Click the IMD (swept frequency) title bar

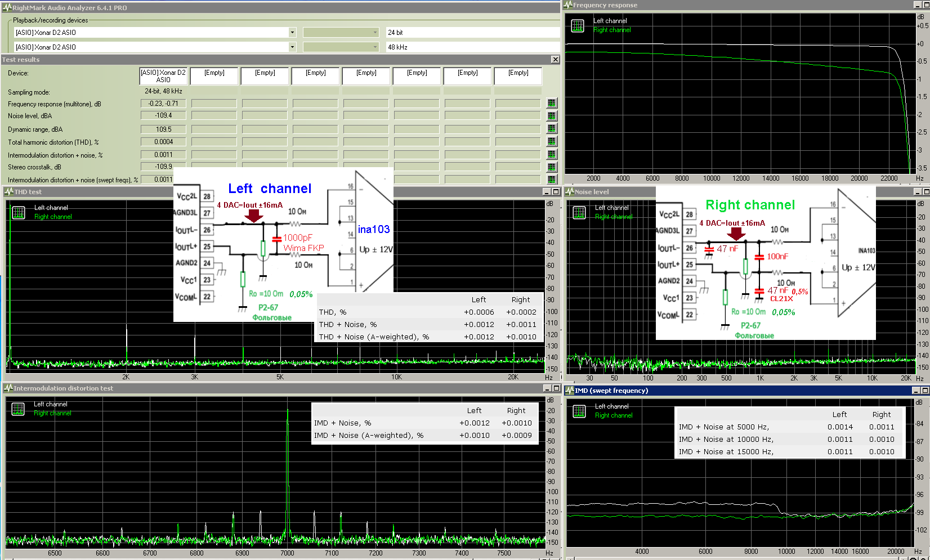point(746,391)
